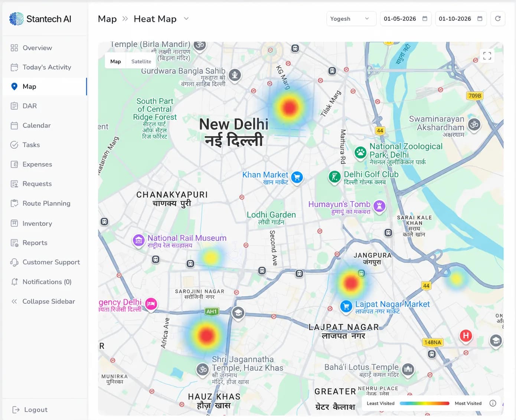Click the Map breadcrumb link
Image resolution: width=516 pixels, height=420 pixels.
pos(107,19)
